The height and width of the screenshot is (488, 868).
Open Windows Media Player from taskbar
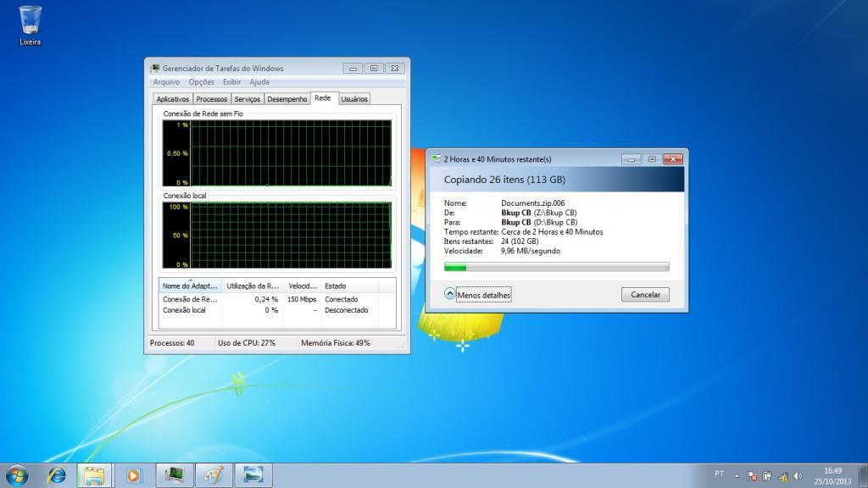pyautogui.click(x=133, y=475)
